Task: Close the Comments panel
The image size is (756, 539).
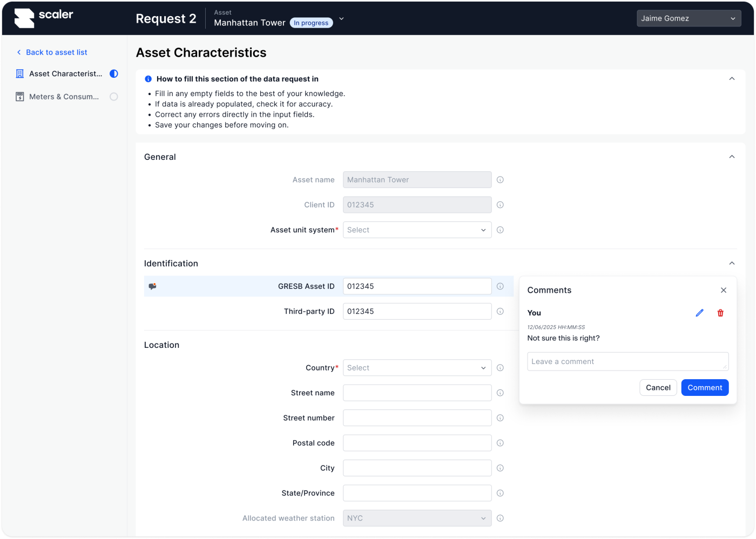Action: [723, 290]
